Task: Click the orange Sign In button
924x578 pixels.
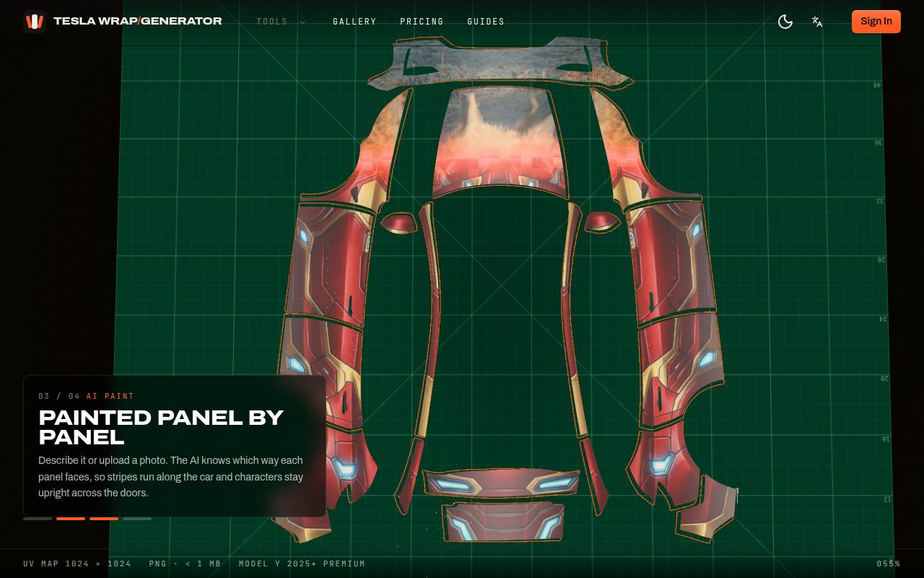Action: coord(876,22)
